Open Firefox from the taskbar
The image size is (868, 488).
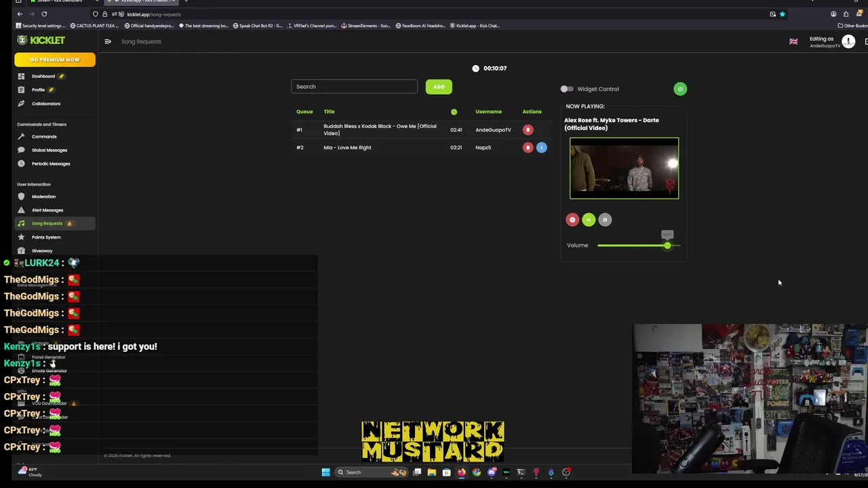[462, 472]
